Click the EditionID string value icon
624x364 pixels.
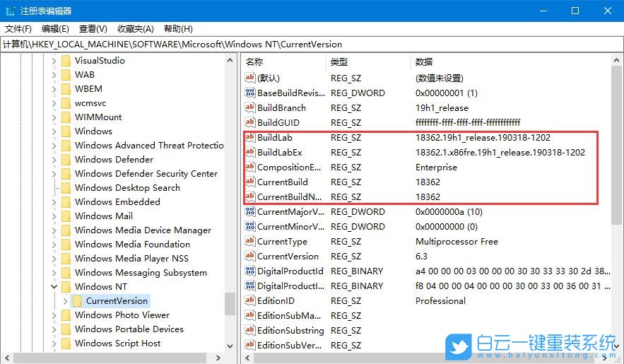click(x=250, y=300)
